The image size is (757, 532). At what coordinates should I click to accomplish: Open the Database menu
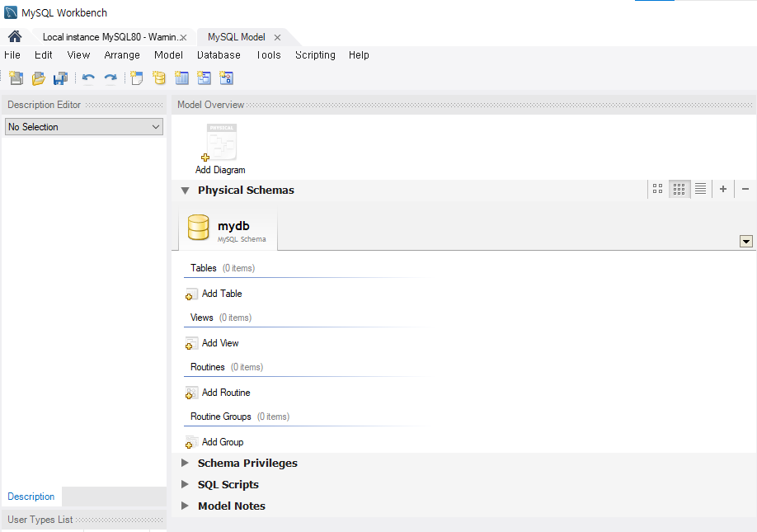click(219, 55)
